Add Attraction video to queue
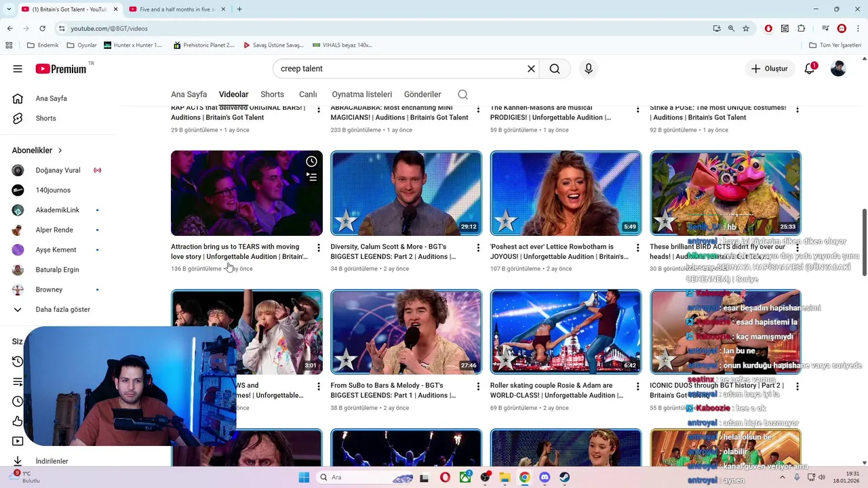 311,177
